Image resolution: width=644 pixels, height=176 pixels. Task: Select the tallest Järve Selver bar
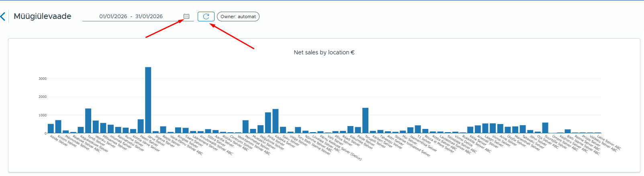(x=148, y=100)
